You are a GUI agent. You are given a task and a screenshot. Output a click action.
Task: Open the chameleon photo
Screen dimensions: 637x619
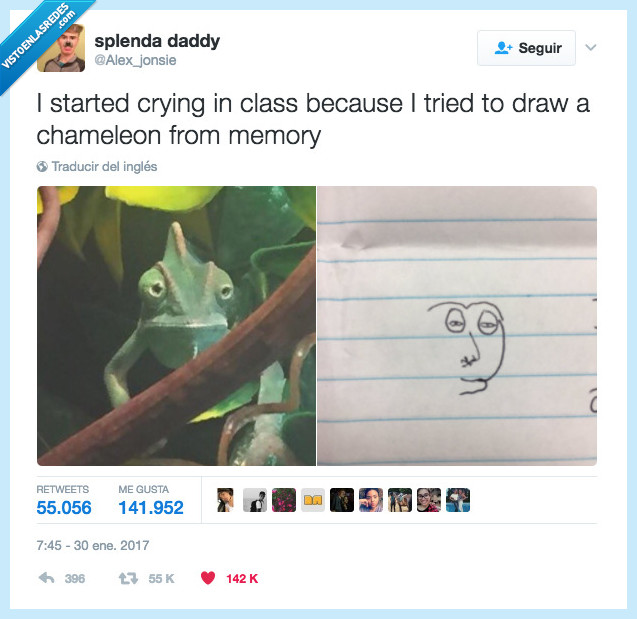click(176, 326)
